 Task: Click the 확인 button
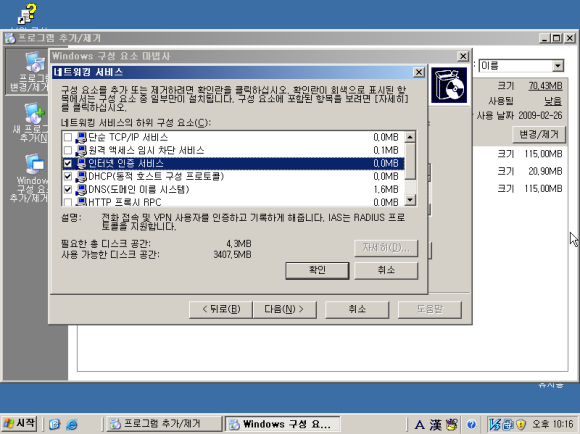(317, 270)
